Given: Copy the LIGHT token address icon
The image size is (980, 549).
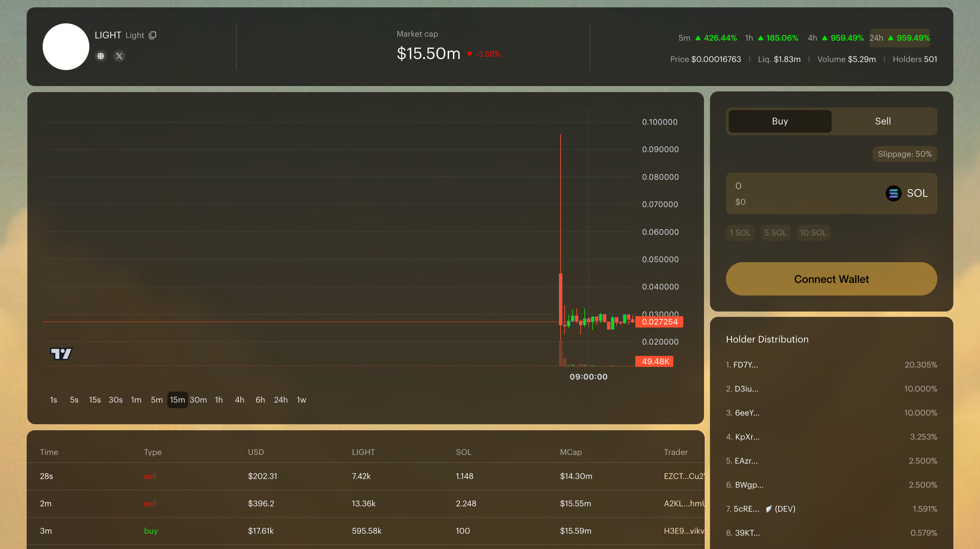Looking at the screenshot, I should (x=153, y=35).
